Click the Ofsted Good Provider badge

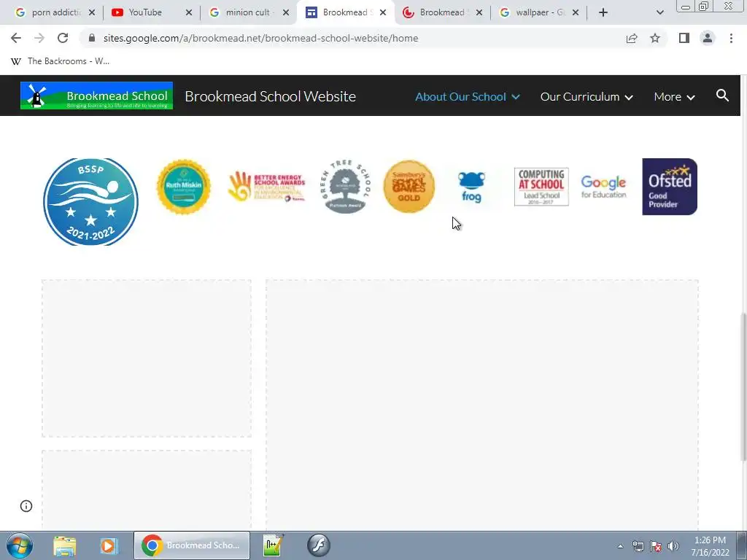[670, 187]
